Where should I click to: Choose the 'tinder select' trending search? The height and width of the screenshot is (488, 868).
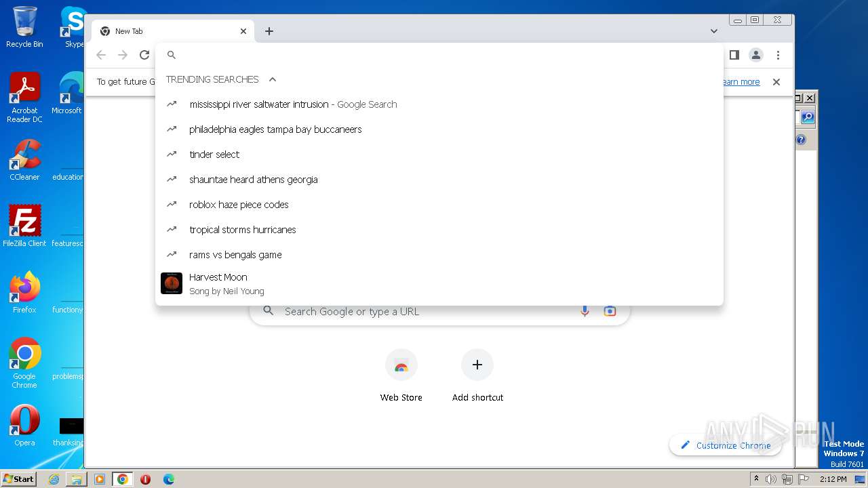pos(439,155)
